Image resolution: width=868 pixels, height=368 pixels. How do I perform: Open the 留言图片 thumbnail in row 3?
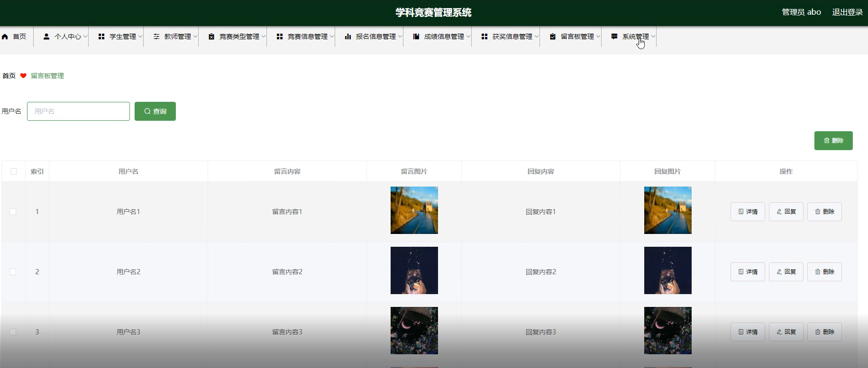(x=414, y=331)
